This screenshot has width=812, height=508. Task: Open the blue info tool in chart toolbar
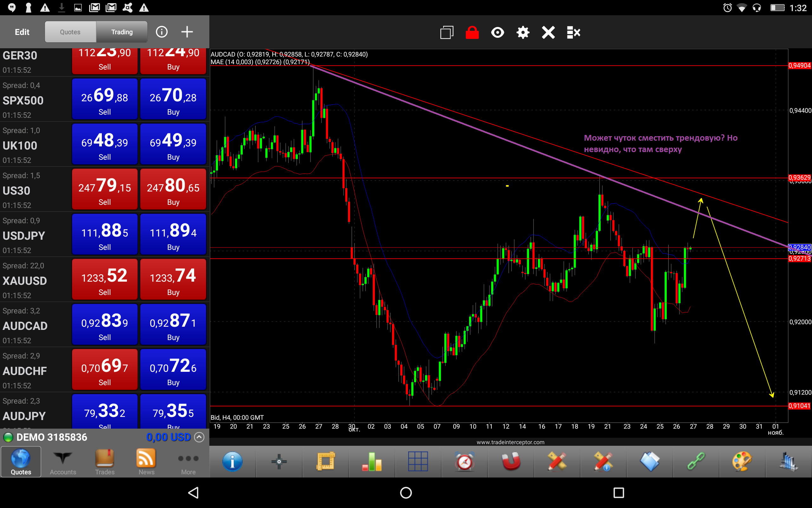pyautogui.click(x=232, y=461)
